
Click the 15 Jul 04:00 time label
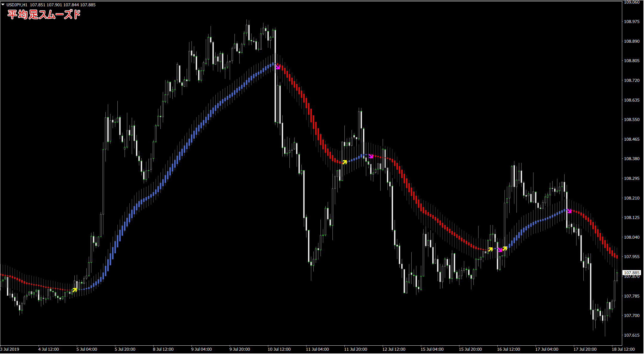(432, 349)
